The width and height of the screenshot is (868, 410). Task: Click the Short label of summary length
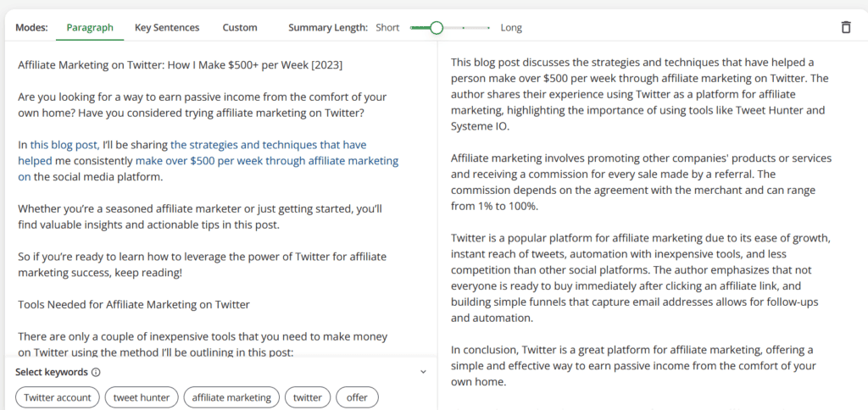click(387, 27)
